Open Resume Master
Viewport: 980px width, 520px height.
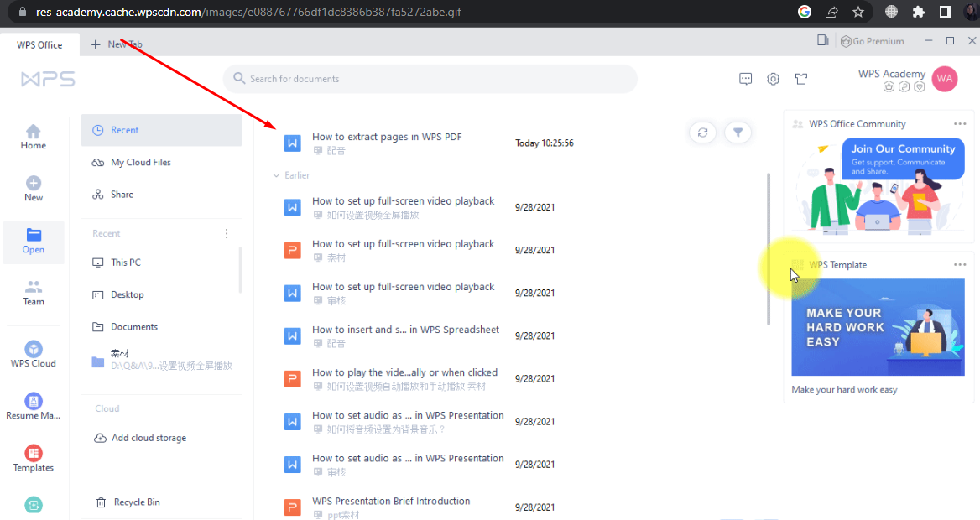(x=33, y=404)
